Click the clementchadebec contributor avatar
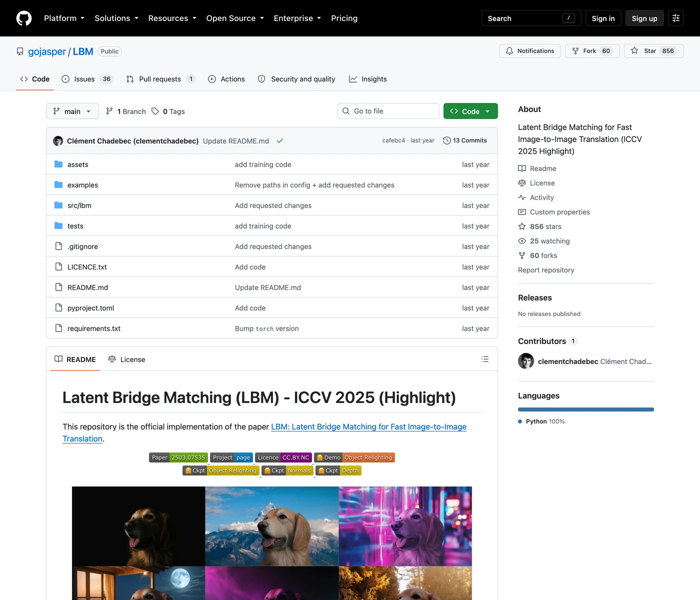Screen dimensions: 700x600 click(x=526, y=361)
